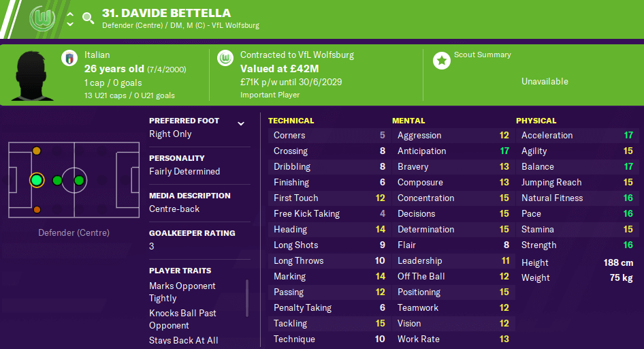Viewport: 644px width, 349px height.
Task: Click the Technical attributes heading
Action: click(291, 121)
